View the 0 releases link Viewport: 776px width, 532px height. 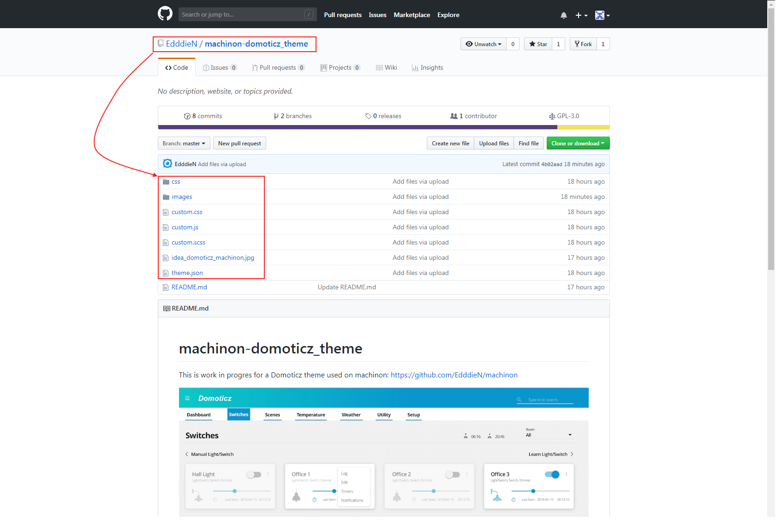click(383, 116)
